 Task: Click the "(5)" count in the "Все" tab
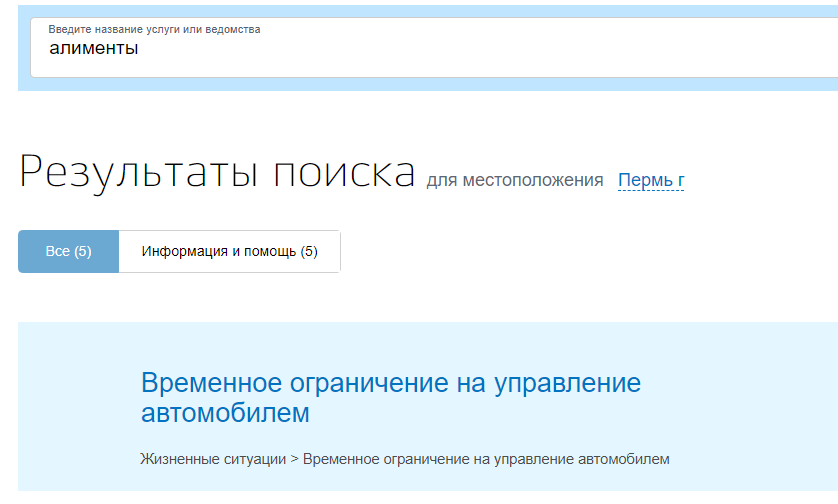pos(83,251)
